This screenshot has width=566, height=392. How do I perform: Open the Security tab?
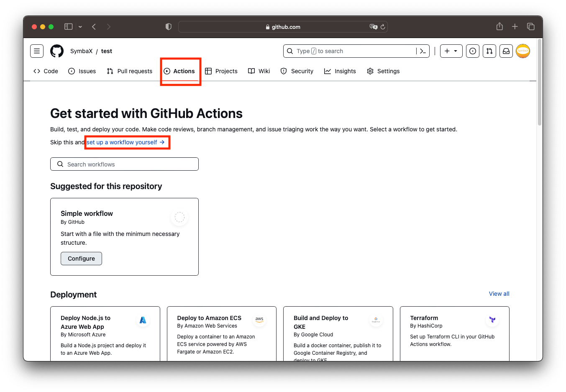[x=297, y=71]
